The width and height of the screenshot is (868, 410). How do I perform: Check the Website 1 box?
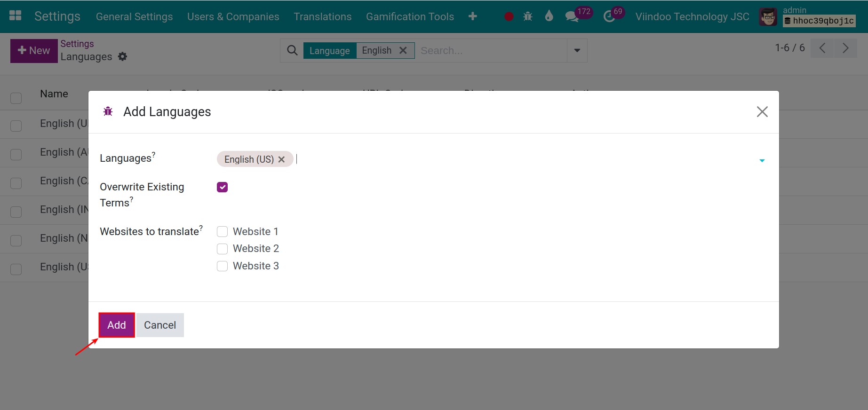coord(223,231)
